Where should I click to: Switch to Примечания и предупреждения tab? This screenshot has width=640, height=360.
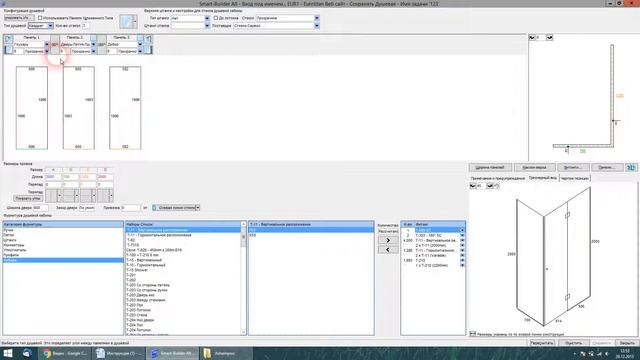498,178
